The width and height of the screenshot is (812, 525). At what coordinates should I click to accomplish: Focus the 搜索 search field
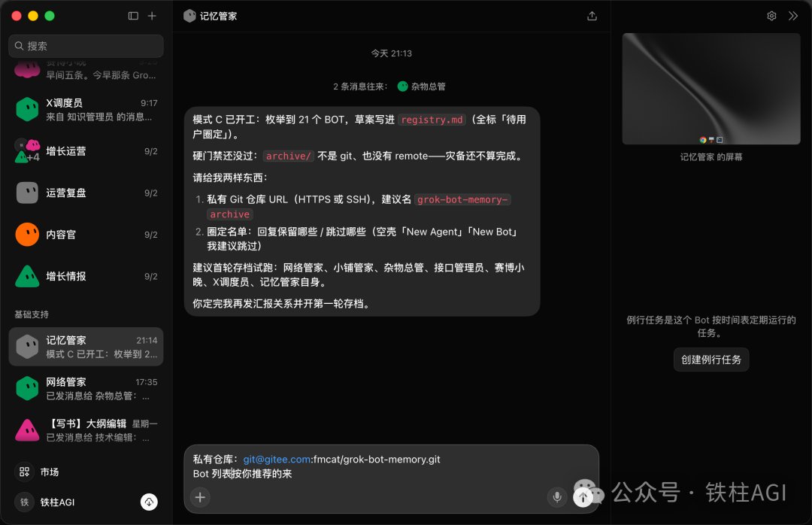pos(86,46)
